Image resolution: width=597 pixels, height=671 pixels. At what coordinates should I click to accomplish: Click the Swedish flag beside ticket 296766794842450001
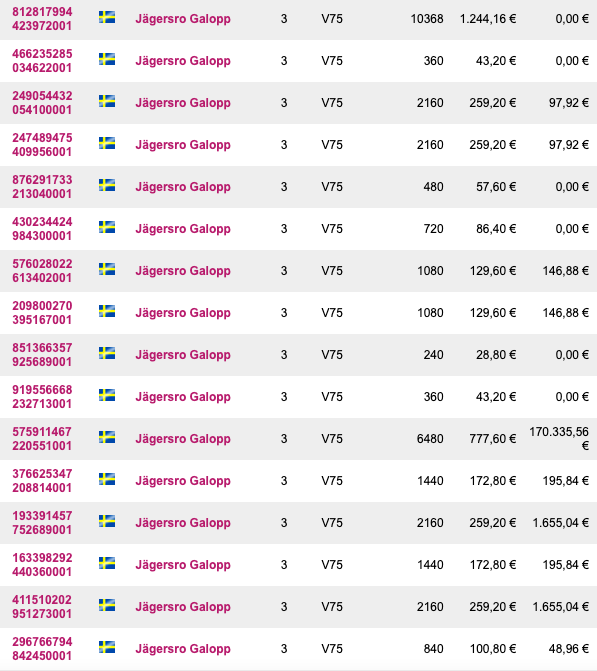coord(107,647)
